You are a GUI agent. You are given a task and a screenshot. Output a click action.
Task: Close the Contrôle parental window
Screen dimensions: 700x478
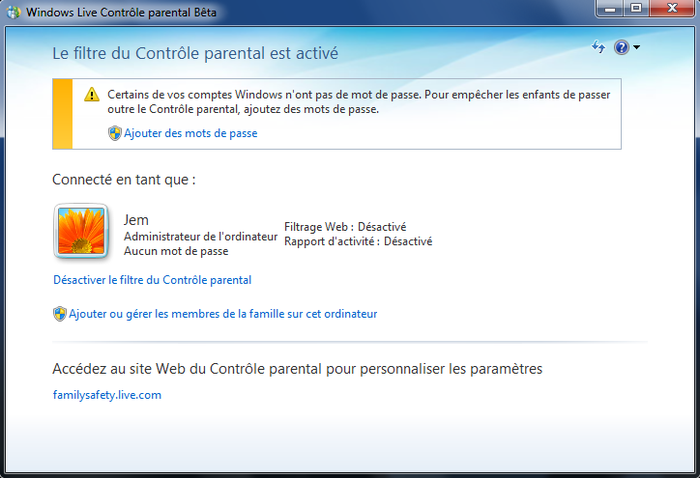click(672, 8)
